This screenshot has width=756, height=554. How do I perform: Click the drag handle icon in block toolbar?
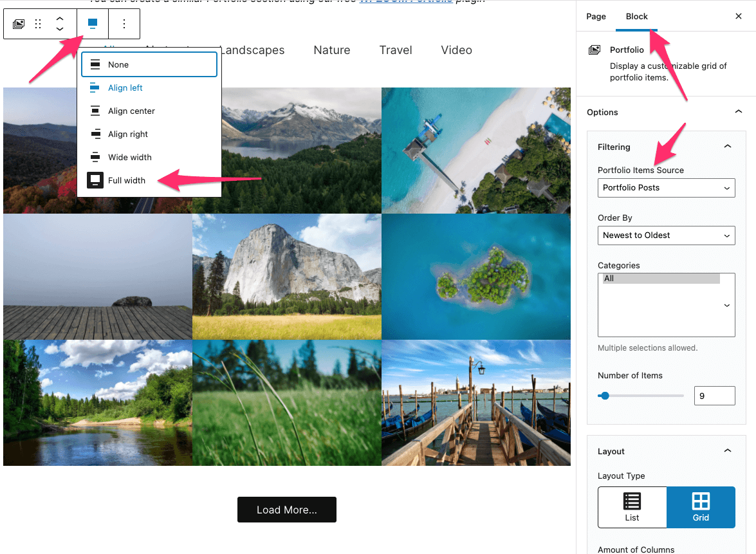[x=38, y=24]
